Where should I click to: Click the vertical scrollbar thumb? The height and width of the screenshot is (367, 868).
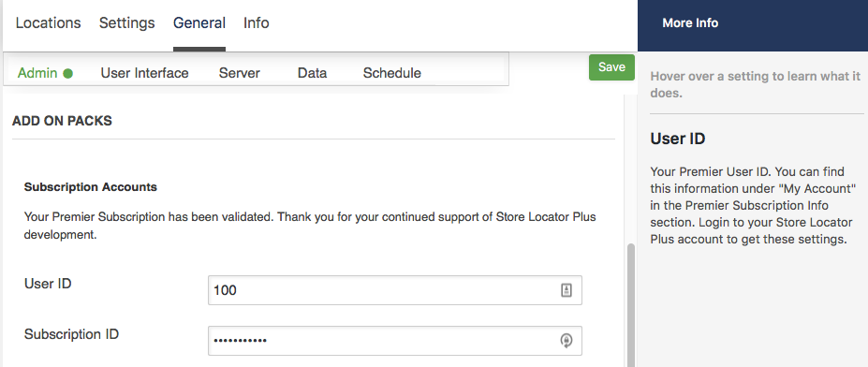click(630, 305)
